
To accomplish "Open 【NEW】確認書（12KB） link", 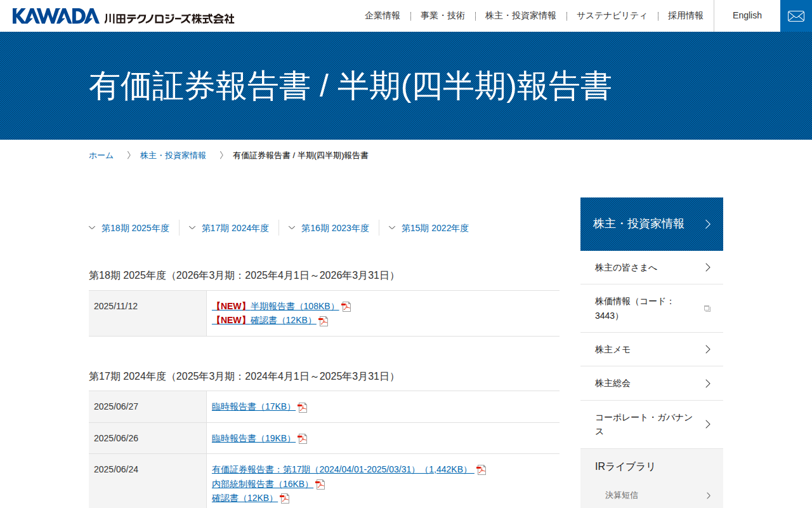I will point(264,320).
